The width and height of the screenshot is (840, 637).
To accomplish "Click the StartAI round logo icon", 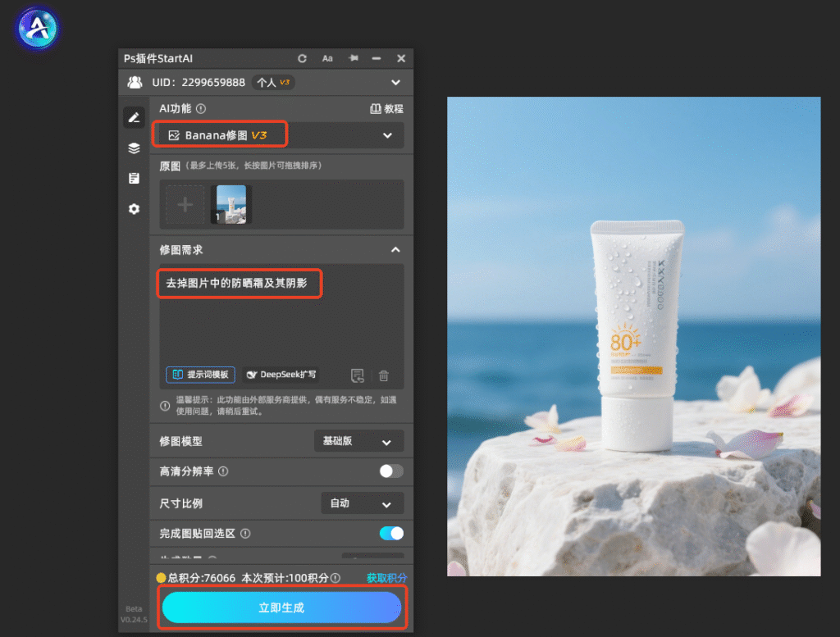I will pyautogui.click(x=38, y=28).
